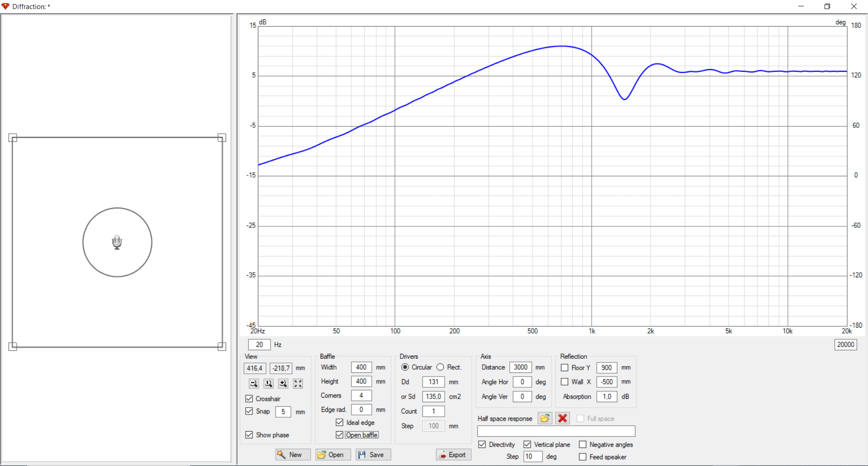Click top-right baffle corner handle
This screenshot has width=868, height=466.
tap(222, 138)
